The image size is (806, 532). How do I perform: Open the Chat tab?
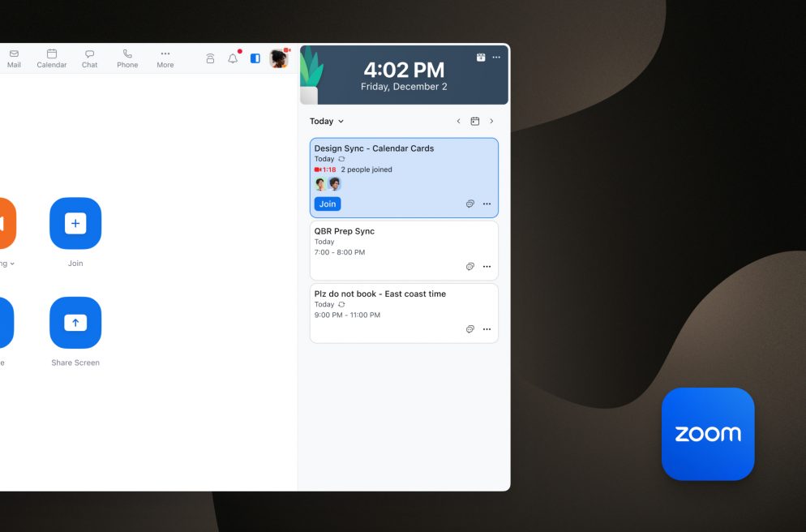click(x=90, y=58)
